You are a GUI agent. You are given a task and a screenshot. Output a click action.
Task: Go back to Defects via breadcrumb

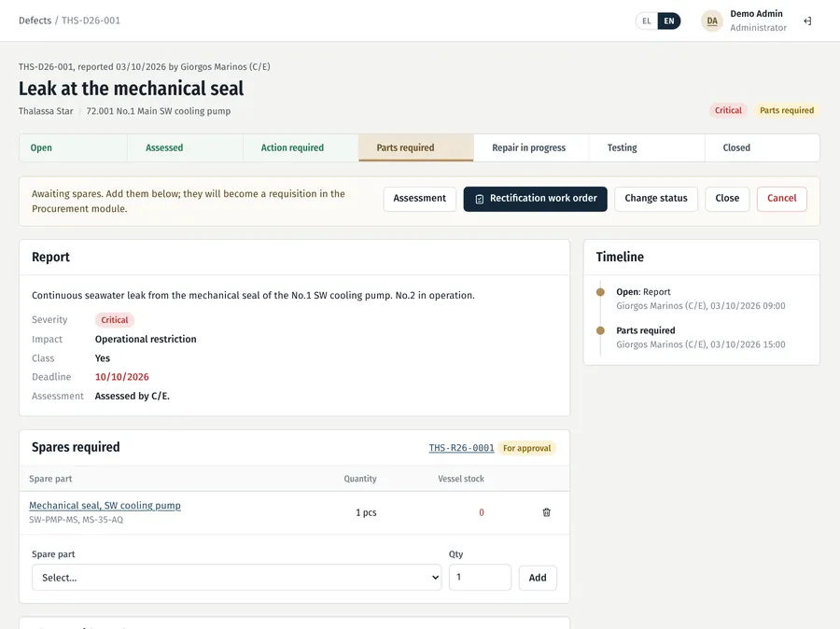pos(35,21)
